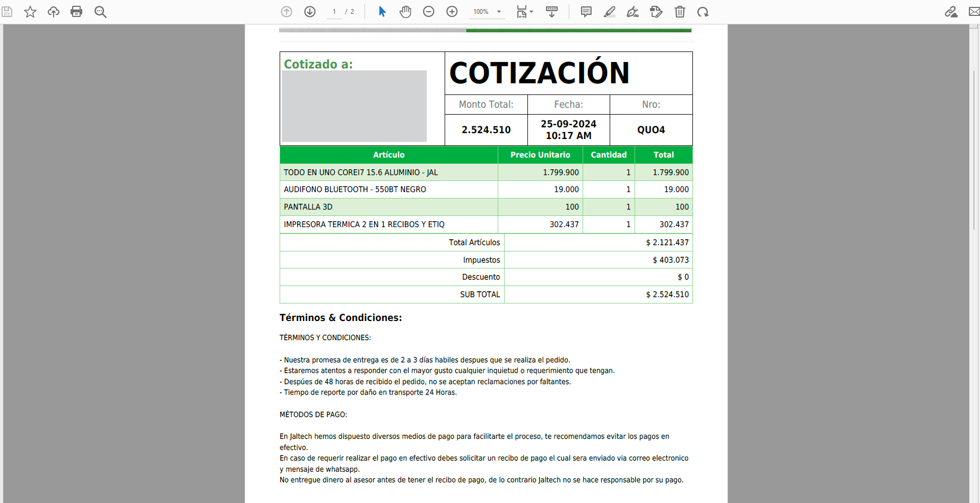Select the highlight text pen tool
980x503 pixels.
610,12
